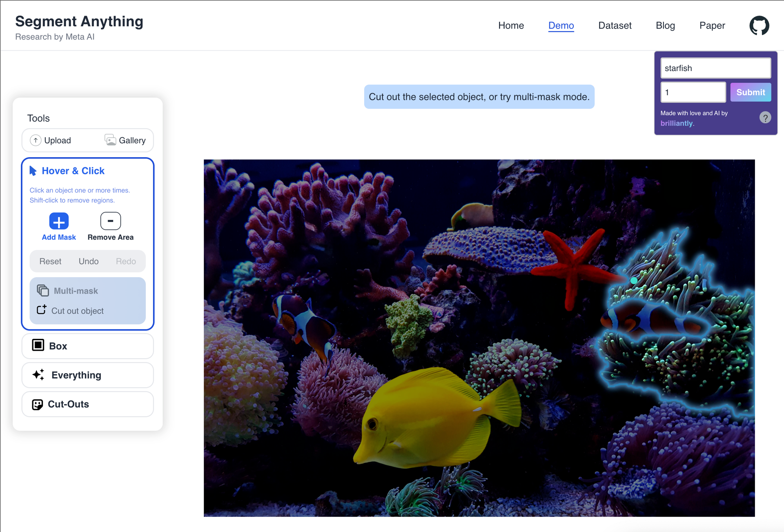Select the blue Add Mask plus icon
The width and height of the screenshot is (784, 532).
pyautogui.click(x=59, y=222)
